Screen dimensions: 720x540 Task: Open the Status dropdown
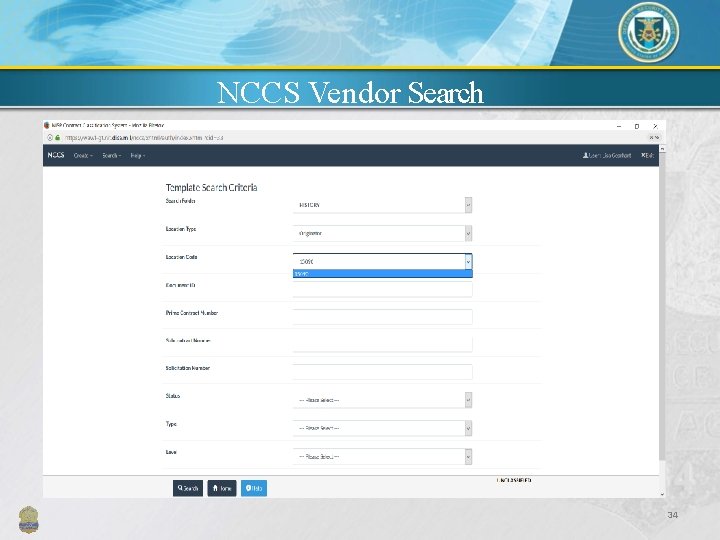(x=382, y=400)
